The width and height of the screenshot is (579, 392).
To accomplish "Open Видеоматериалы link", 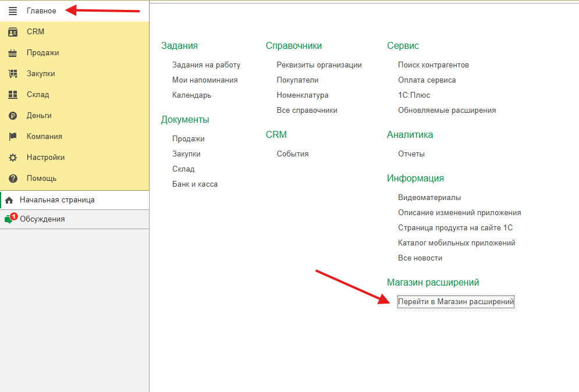I will tap(429, 198).
